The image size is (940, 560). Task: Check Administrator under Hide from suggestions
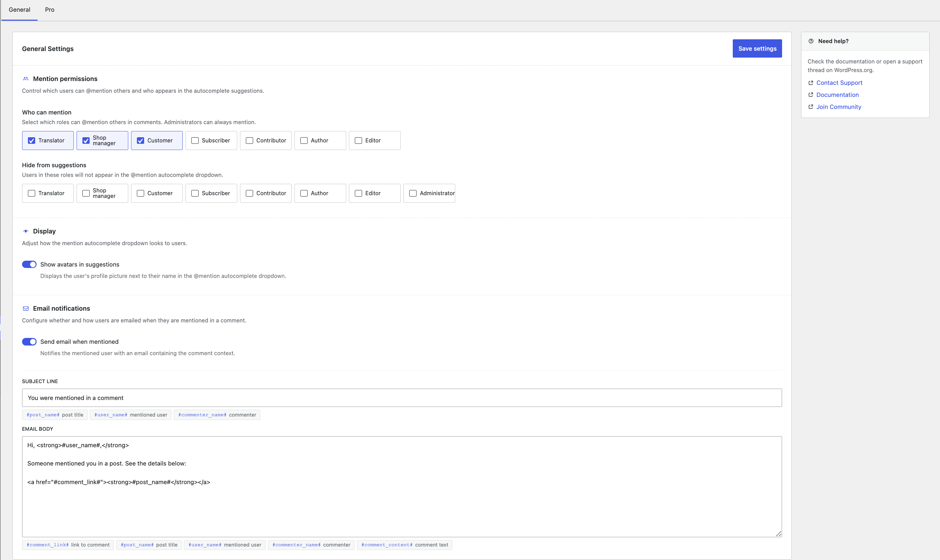pos(413,193)
